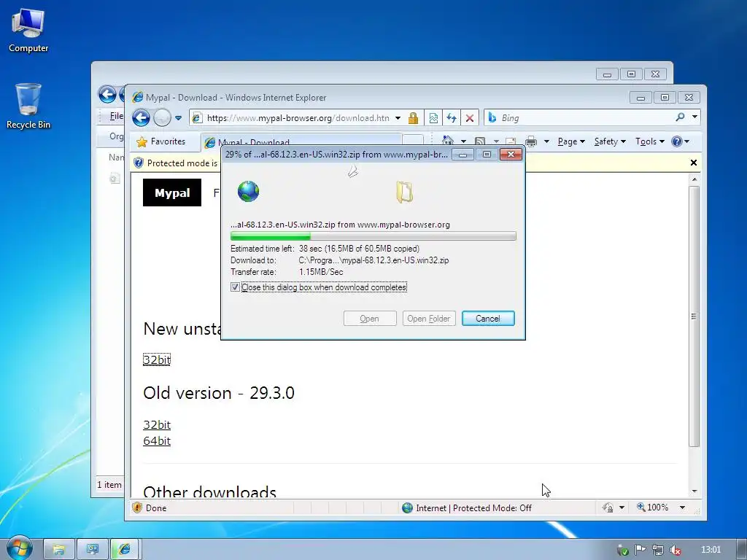Expand the address bar autocomplete dropdown
The height and width of the screenshot is (560, 747).
click(398, 118)
